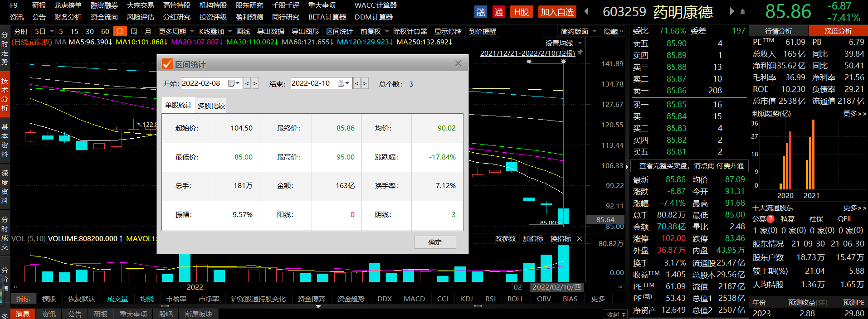Click the blue 融 margin trading badge
The image size is (868, 319).
(481, 12)
